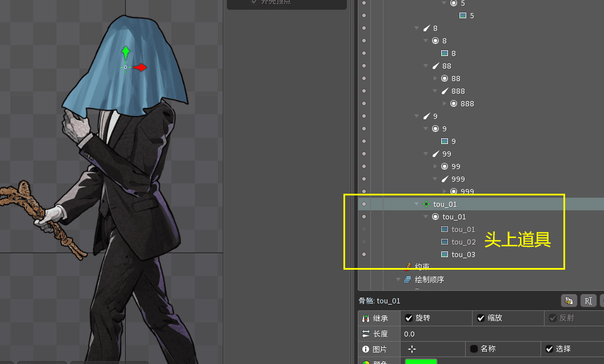The width and height of the screenshot is (604, 364).
Task: Select the tou_01 bone crosshair icon
Action: tap(426, 204)
